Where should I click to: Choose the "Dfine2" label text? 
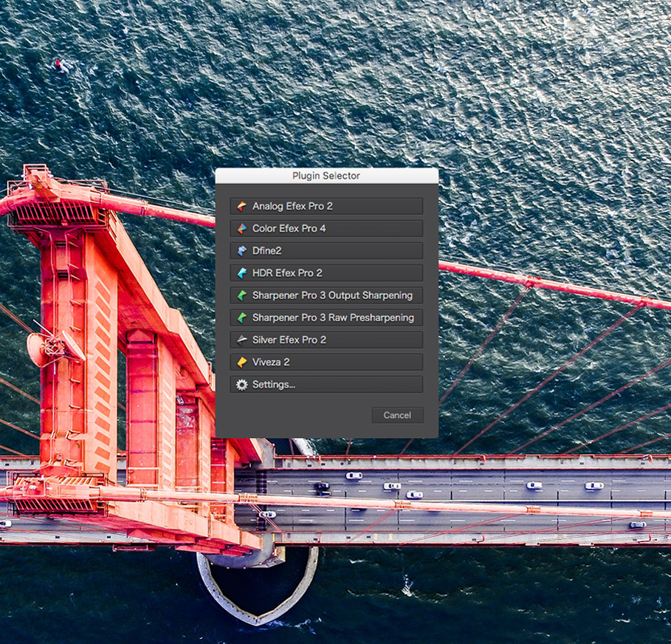click(x=266, y=251)
